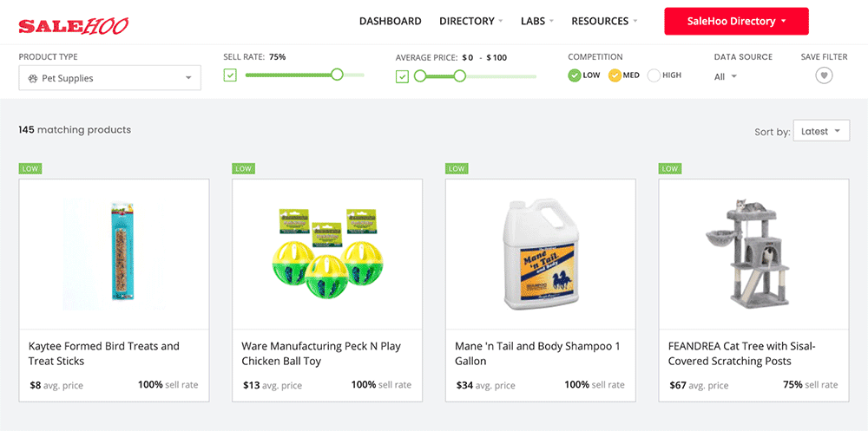The height and width of the screenshot is (431, 868).
Task: Open the Sort by Latest dropdown
Action: (819, 131)
